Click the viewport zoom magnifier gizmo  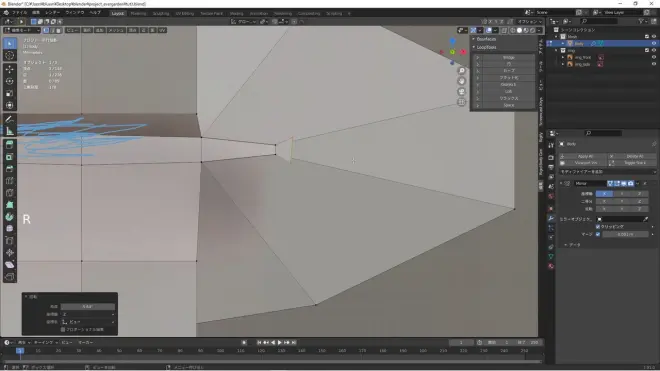coord(462,71)
